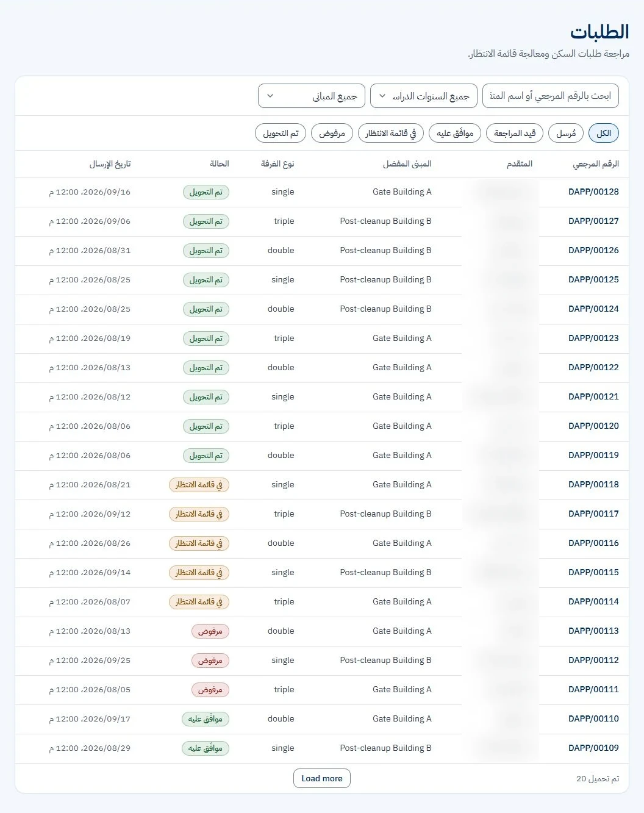Click the Load more button

(x=322, y=778)
